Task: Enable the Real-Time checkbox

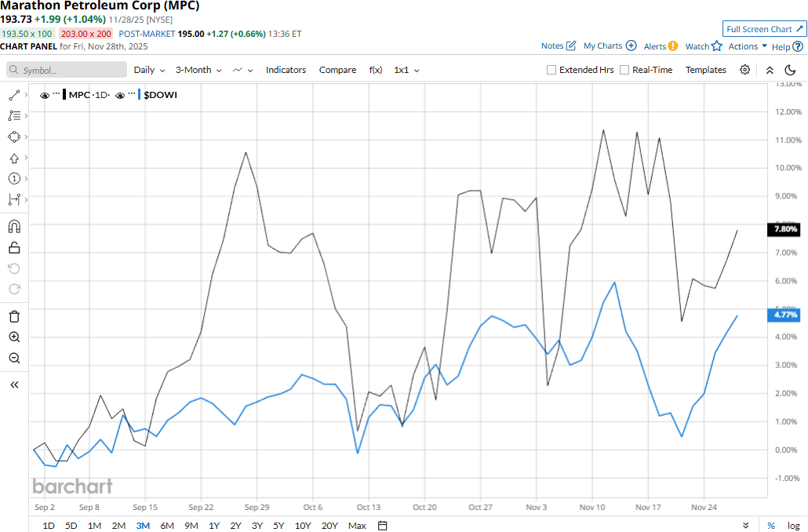Action: 624,70
